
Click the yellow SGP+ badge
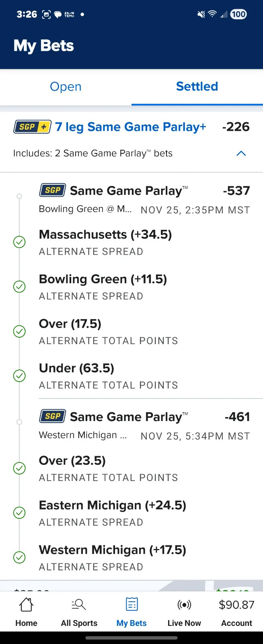coord(32,127)
